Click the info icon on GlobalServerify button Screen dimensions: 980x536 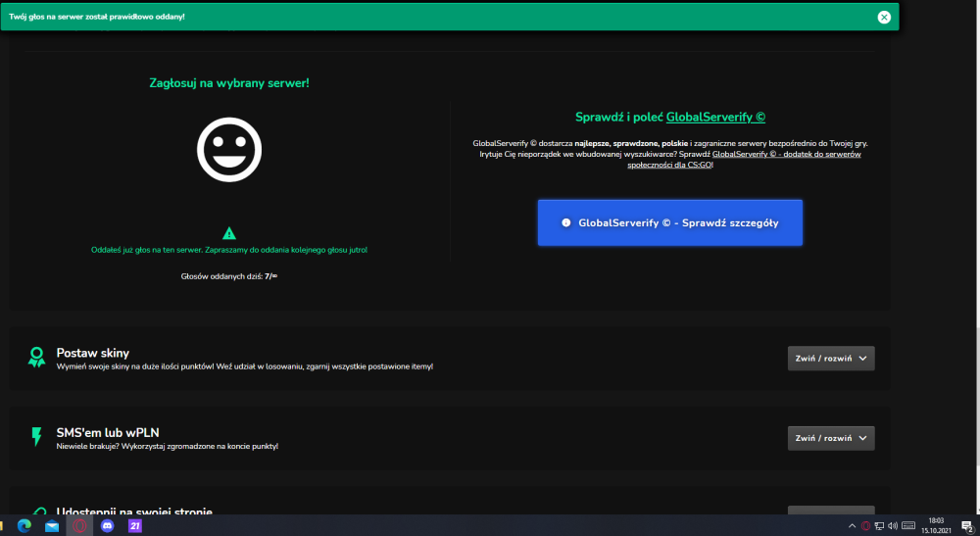[x=566, y=222]
